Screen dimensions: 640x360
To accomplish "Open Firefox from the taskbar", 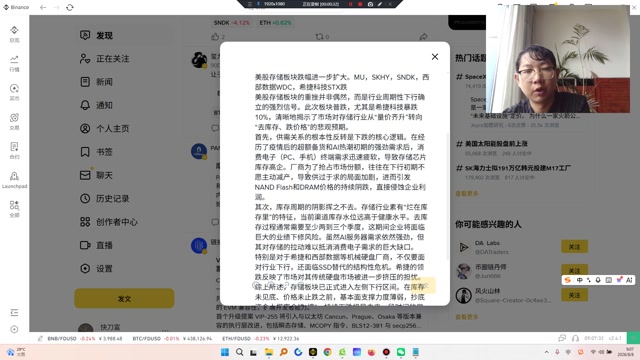I will 371,352.
